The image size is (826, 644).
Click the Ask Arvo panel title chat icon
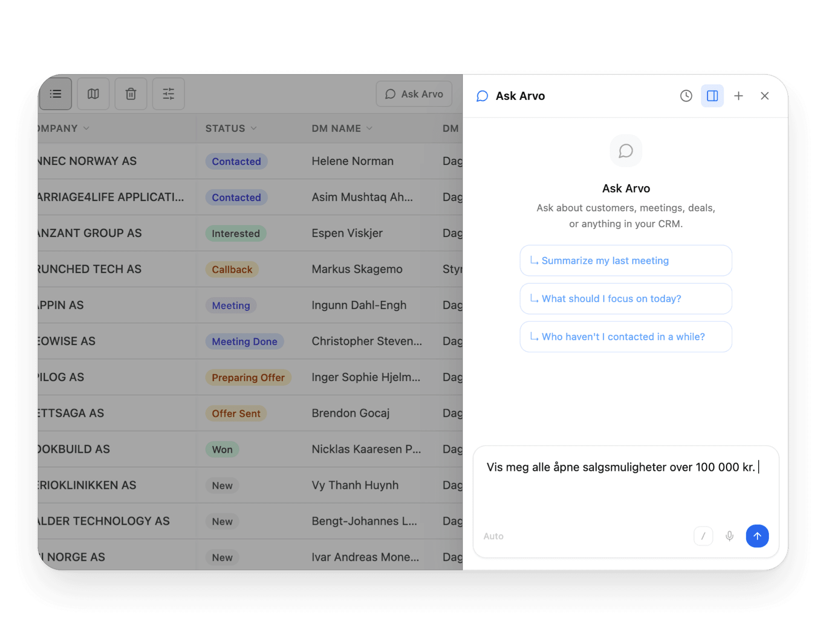click(482, 96)
